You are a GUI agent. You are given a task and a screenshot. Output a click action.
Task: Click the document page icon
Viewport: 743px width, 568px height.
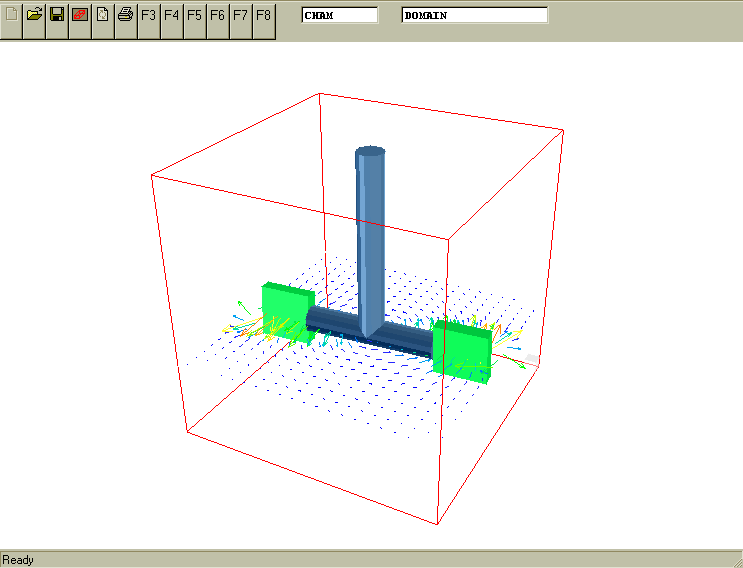tap(102, 15)
